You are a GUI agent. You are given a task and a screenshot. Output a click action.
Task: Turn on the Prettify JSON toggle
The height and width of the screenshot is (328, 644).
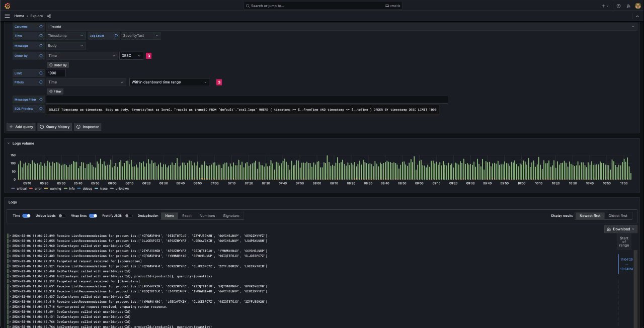click(128, 216)
